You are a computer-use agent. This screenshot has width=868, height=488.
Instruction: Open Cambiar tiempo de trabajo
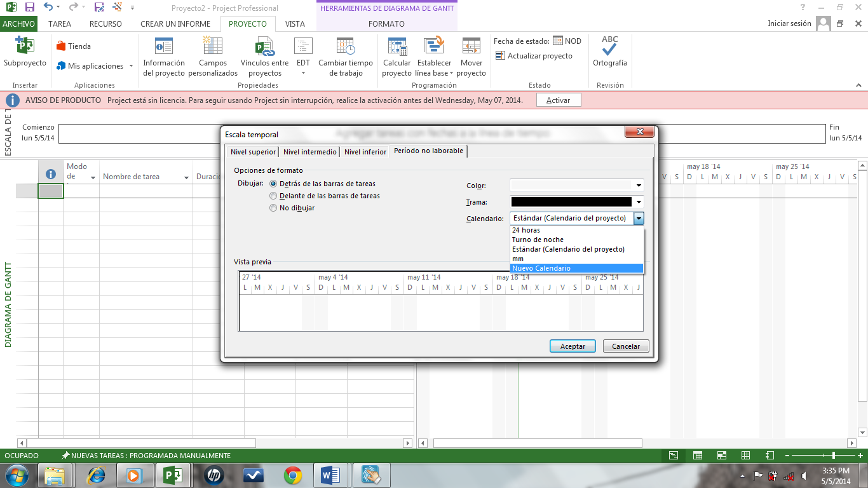346,57
